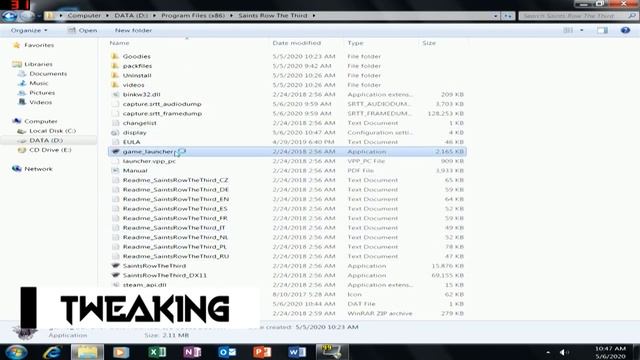The image size is (640, 360).
Task: Select Favorites in navigation pane
Action: (x=39, y=45)
